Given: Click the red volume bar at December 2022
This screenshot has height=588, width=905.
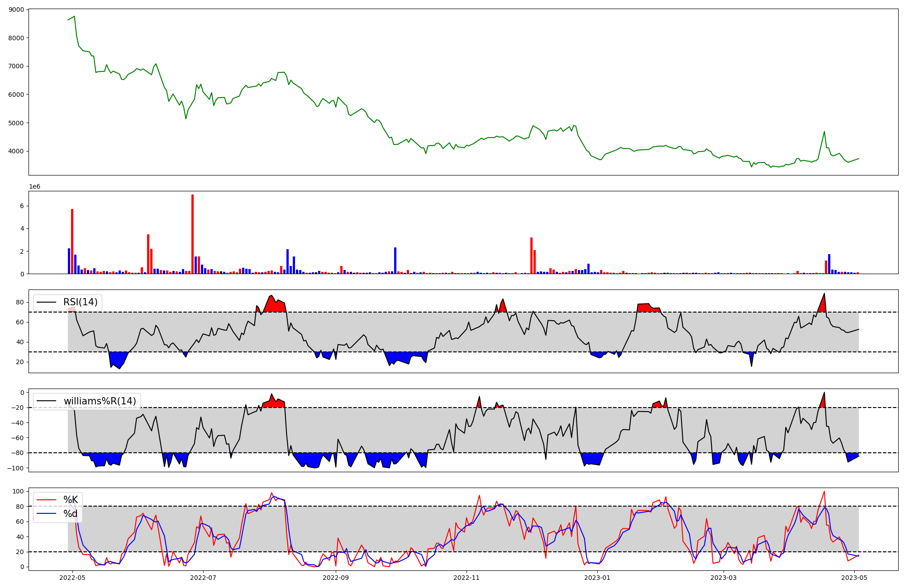Looking at the screenshot, I should coord(531,256).
